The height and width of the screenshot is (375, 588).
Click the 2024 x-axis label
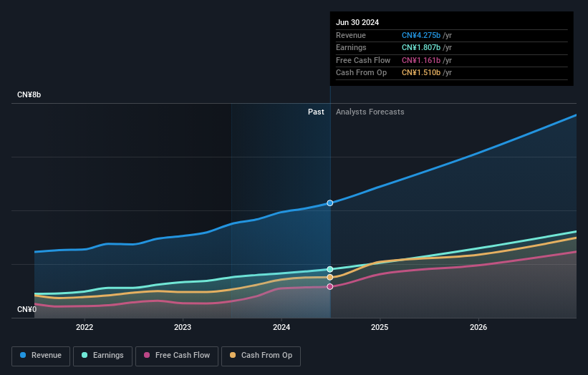(x=281, y=327)
